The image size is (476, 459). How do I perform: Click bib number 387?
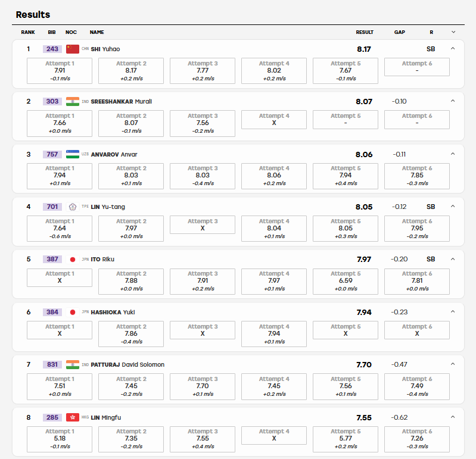pyautogui.click(x=52, y=259)
